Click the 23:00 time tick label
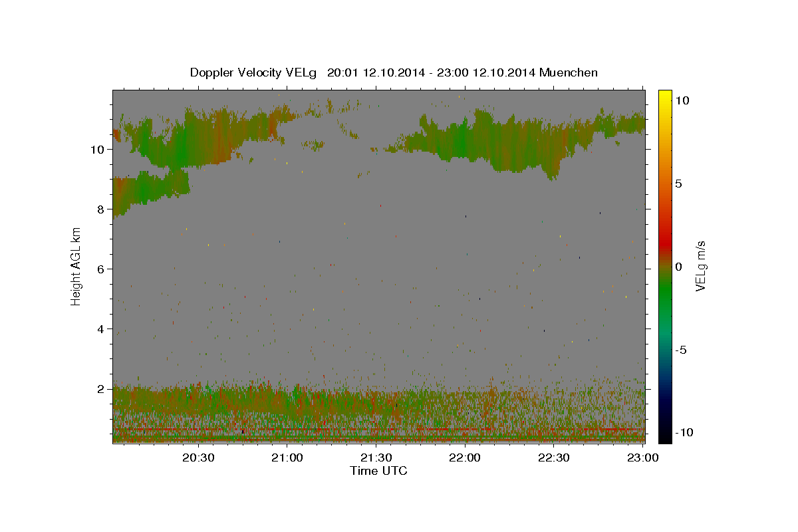Screen dimensions: 798x532 tap(643, 458)
